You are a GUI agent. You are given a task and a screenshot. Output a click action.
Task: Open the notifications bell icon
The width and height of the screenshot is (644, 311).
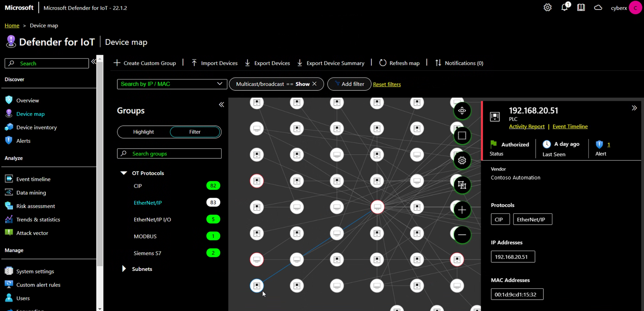coord(564,7)
